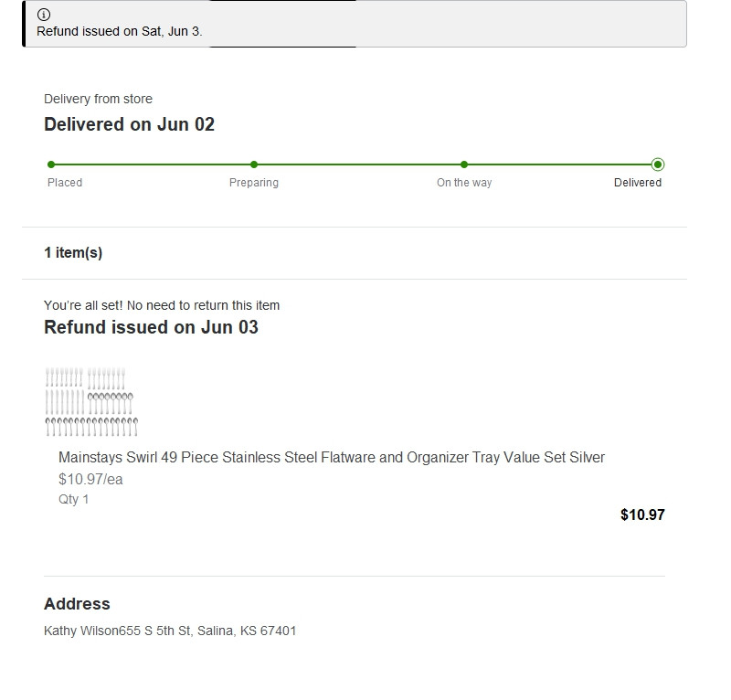Click the 'Refund issued on Sat, Jun 3' banner text
This screenshot has width=731, height=700.
pyautogui.click(x=119, y=31)
